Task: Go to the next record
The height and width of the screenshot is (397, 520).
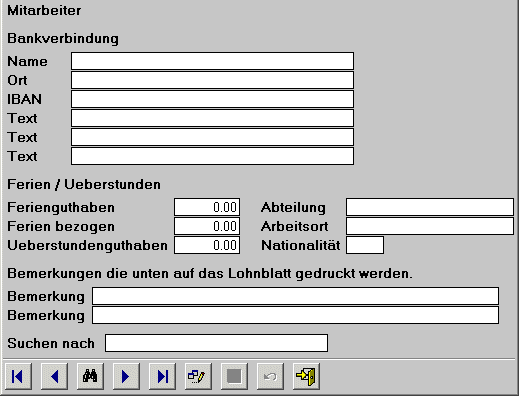Action: coord(126,376)
